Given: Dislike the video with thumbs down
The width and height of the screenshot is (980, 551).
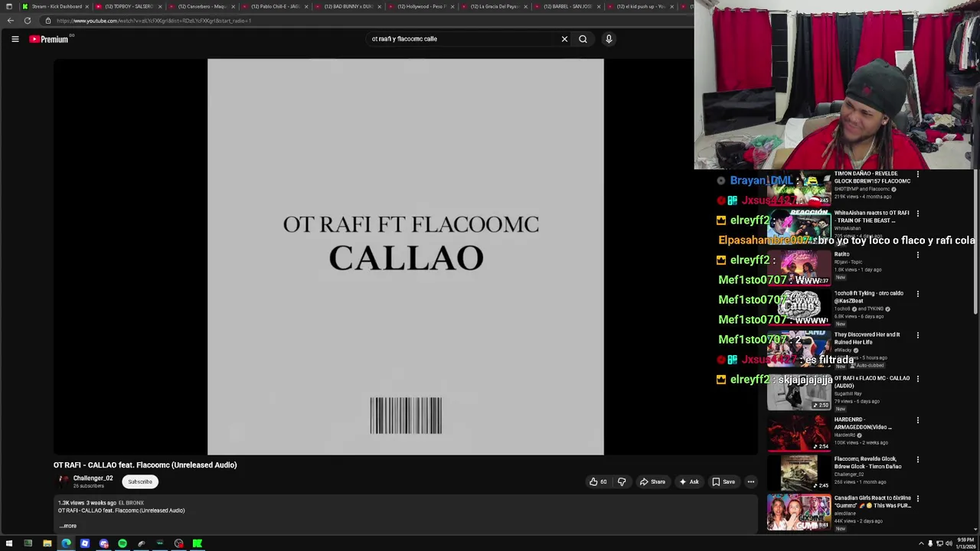Looking at the screenshot, I should pyautogui.click(x=622, y=481).
